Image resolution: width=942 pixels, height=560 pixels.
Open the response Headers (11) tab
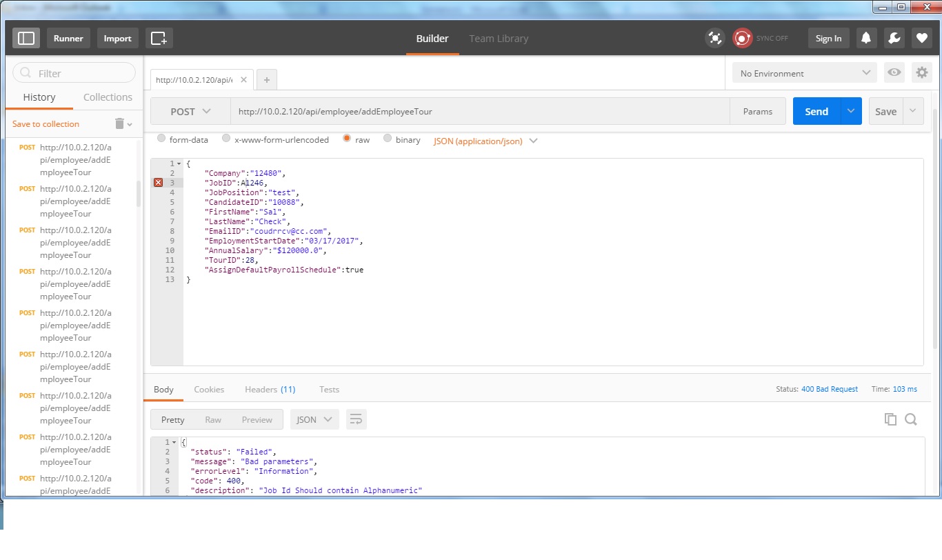[x=270, y=390]
